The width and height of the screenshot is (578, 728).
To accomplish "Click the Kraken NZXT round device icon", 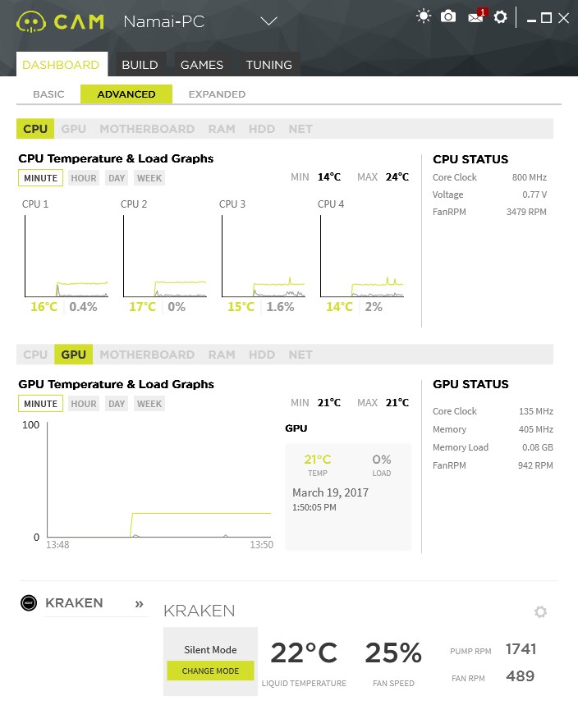I will [x=29, y=602].
